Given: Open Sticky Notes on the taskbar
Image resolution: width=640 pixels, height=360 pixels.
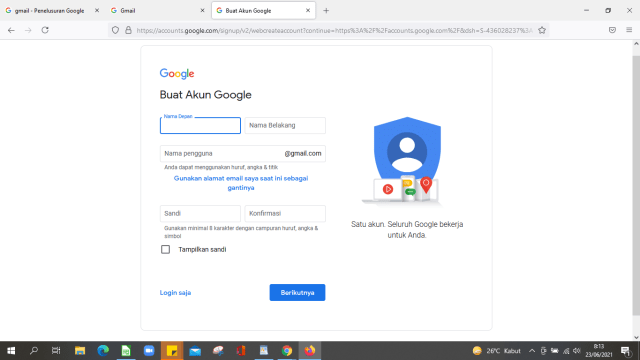Looking at the screenshot, I should point(172,351).
